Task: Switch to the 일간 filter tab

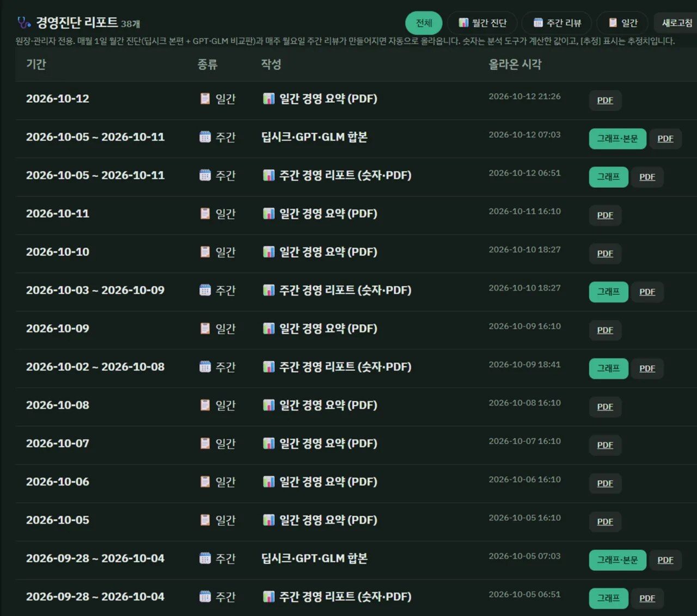Action: [x=622, y=23]
